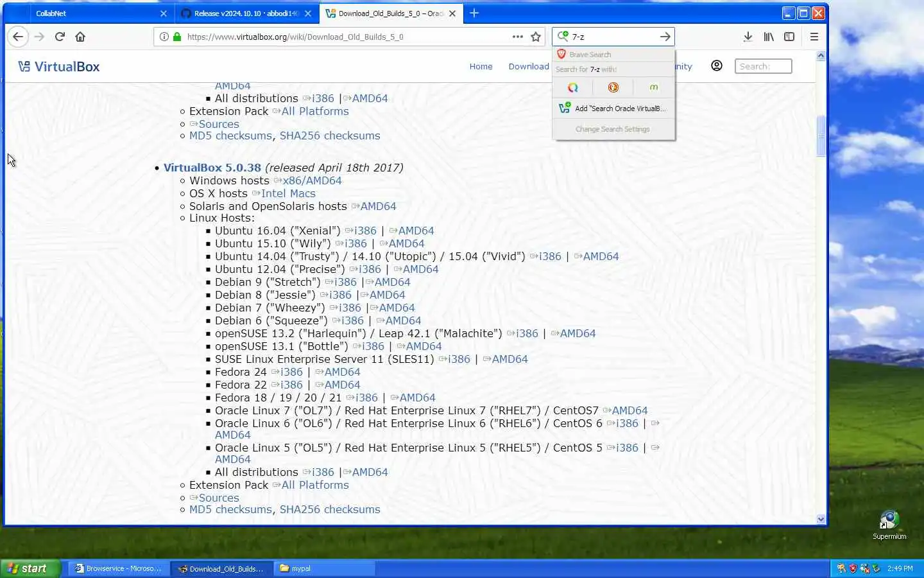Open Change Search Settings

(613, 129)
